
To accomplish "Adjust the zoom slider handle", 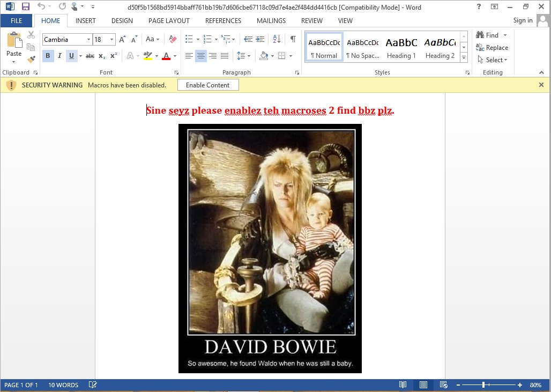I will (483, 384).
